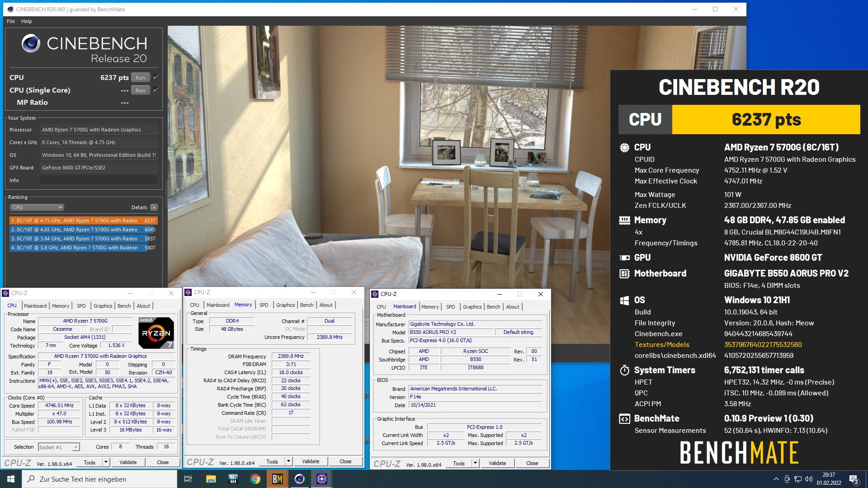The image size is (868, 488).
Task: Click the CPU chip icon in BenchMate panel
Action: click(624, 147)
